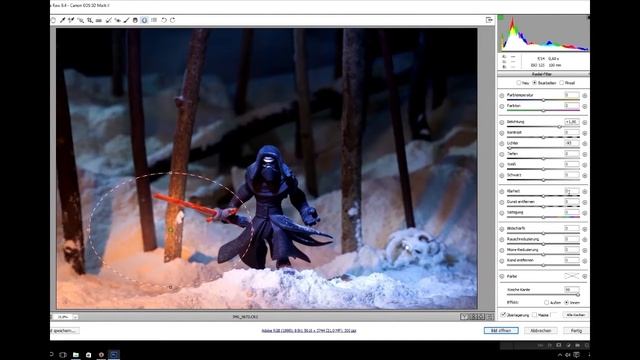640x360 pixels.
Task: Toggle the Überlagerung checkbox
Action: [503, 315]
